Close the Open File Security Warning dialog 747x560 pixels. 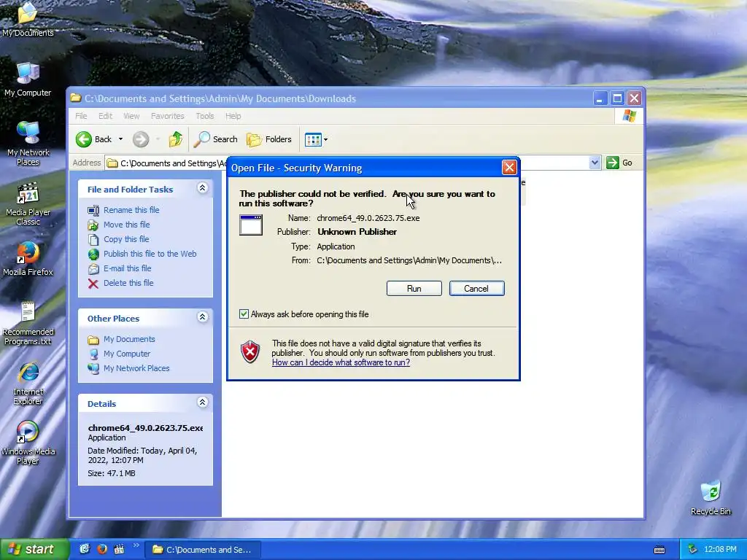point(509,167)
